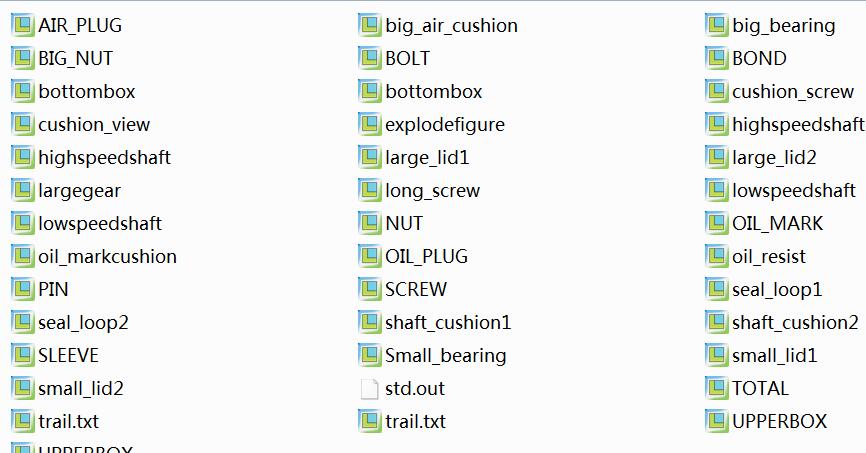Click the blank std.out file icon
Viewport: 866px width, 453px height.
(x=369, y=389)
